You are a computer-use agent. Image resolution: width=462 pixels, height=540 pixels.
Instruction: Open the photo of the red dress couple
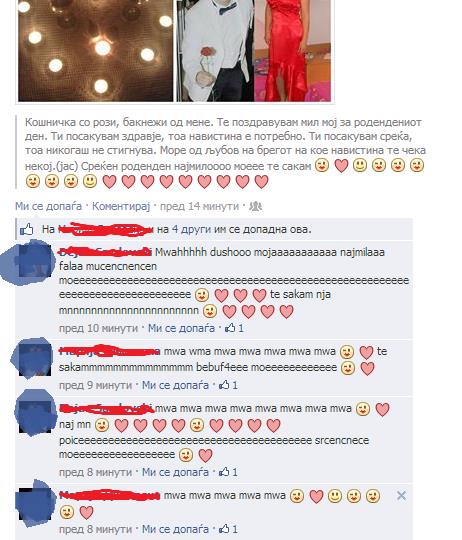coord(254,50)
